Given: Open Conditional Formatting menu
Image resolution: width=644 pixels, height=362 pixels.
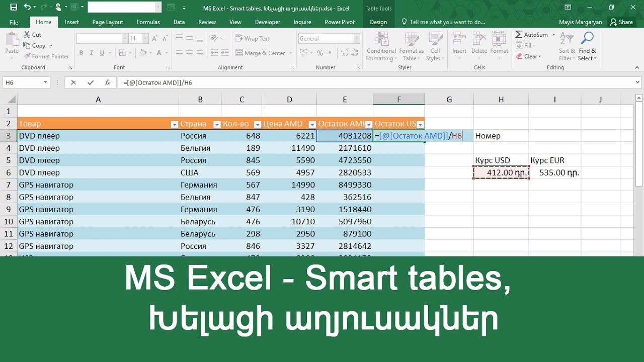Looking at the screenshot, I should (x=381, y=46).
